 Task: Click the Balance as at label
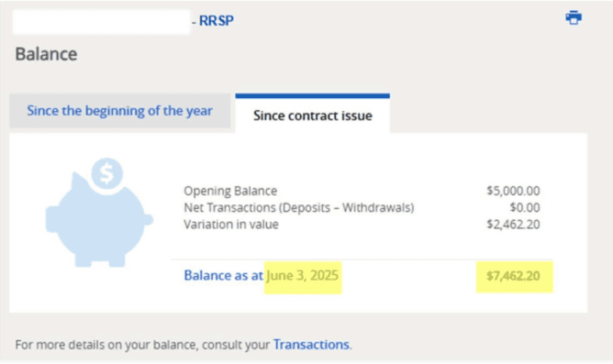point(223,275)
